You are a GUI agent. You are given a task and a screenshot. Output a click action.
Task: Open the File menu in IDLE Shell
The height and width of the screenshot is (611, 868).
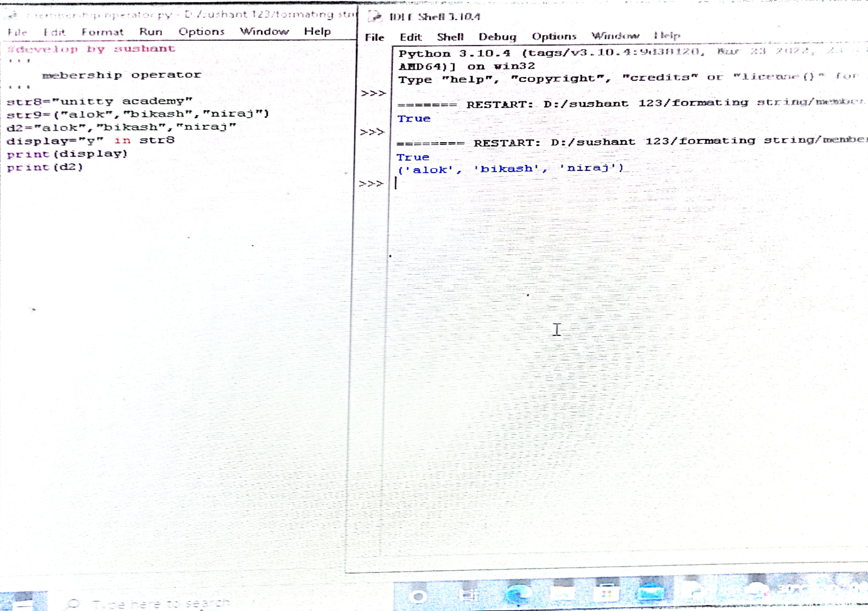click(x=374, y=37)
